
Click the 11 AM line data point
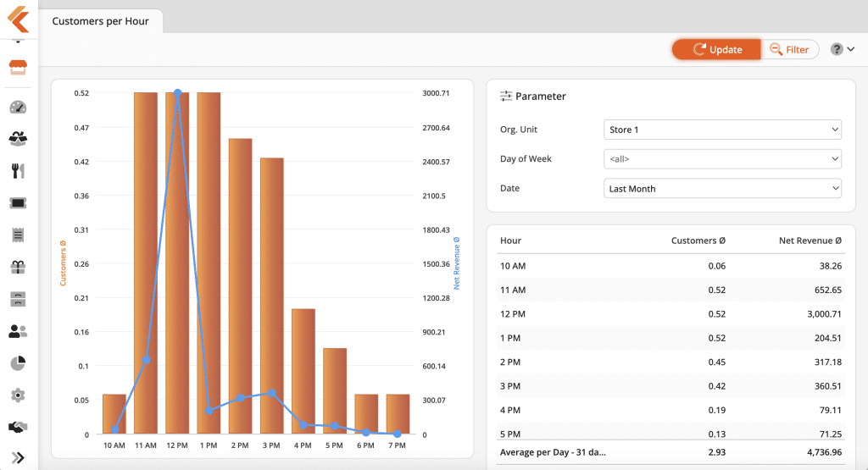(146, 360)
